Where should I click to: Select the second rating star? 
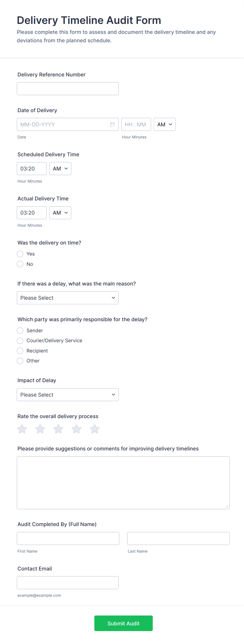(x=40, y=429)
